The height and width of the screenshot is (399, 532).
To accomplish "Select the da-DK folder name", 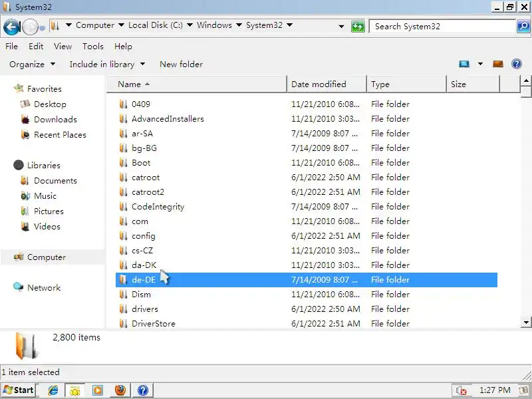I will pos(144,265).
